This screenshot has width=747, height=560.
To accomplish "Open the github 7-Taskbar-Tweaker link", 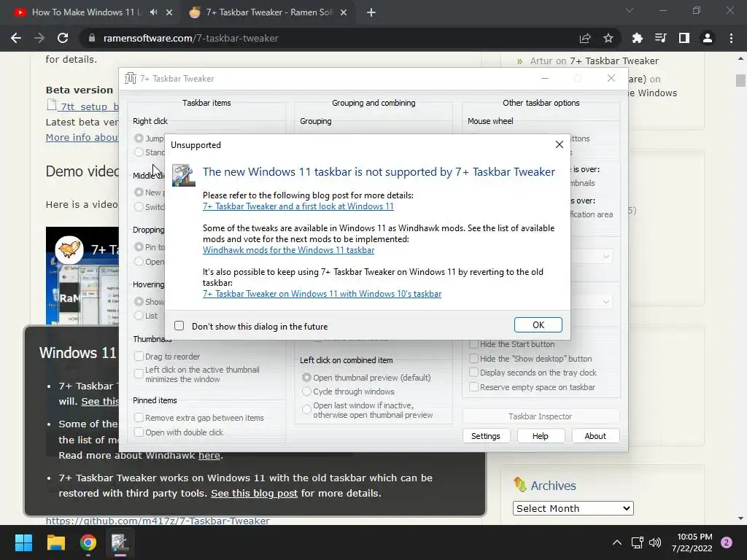I will tap(158, 521).
